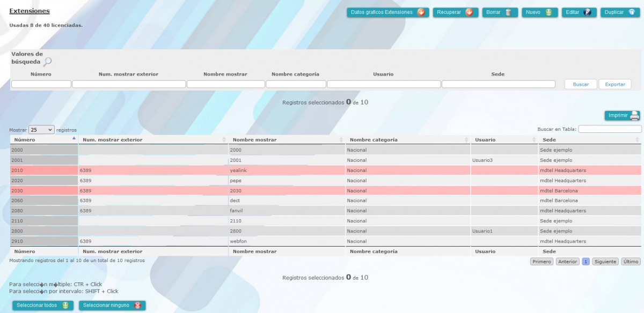Go to Siguiente page

tap(605, 262)
